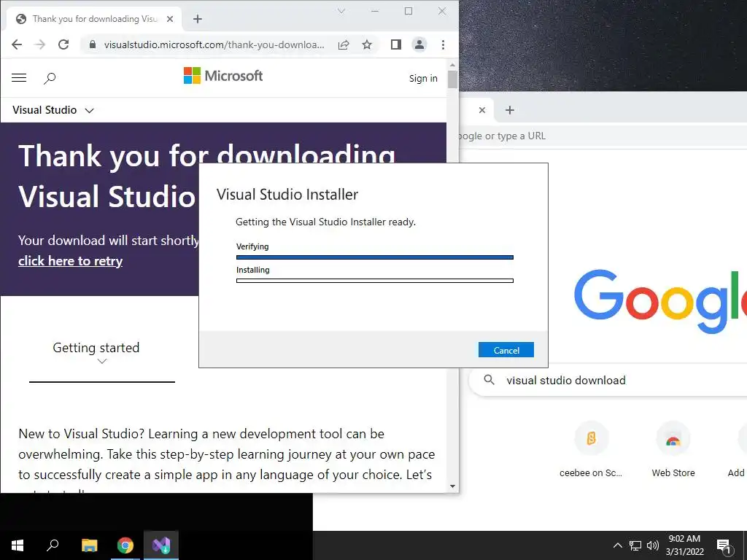
Task: Select the Thank you for downloading tab
Action: pos(94,18)
